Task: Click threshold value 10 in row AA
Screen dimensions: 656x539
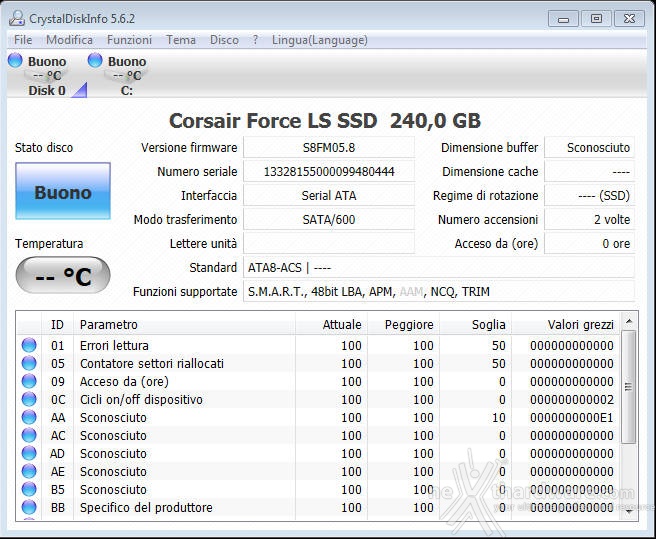Action: 499,417
